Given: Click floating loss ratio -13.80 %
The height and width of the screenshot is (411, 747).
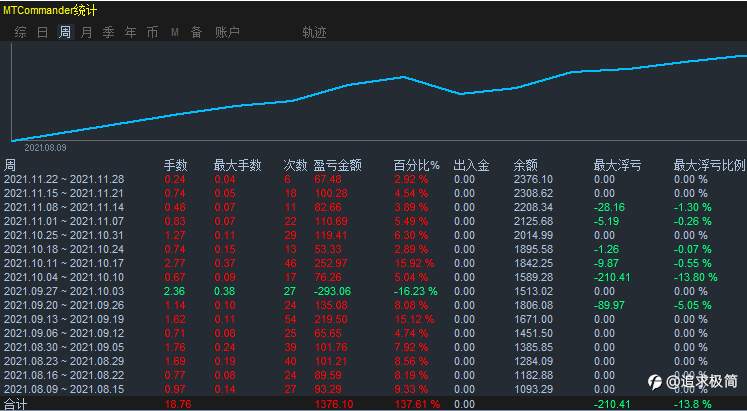Looking at the screenshot, I should (x=696, y=277).
